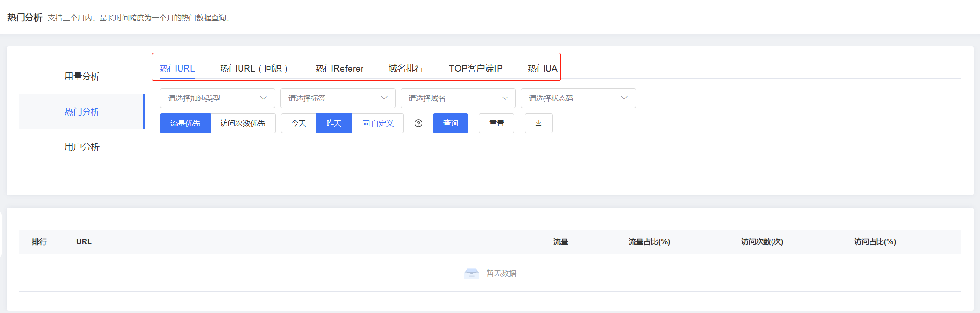Open the 热门UA tab

click(542, 69)
